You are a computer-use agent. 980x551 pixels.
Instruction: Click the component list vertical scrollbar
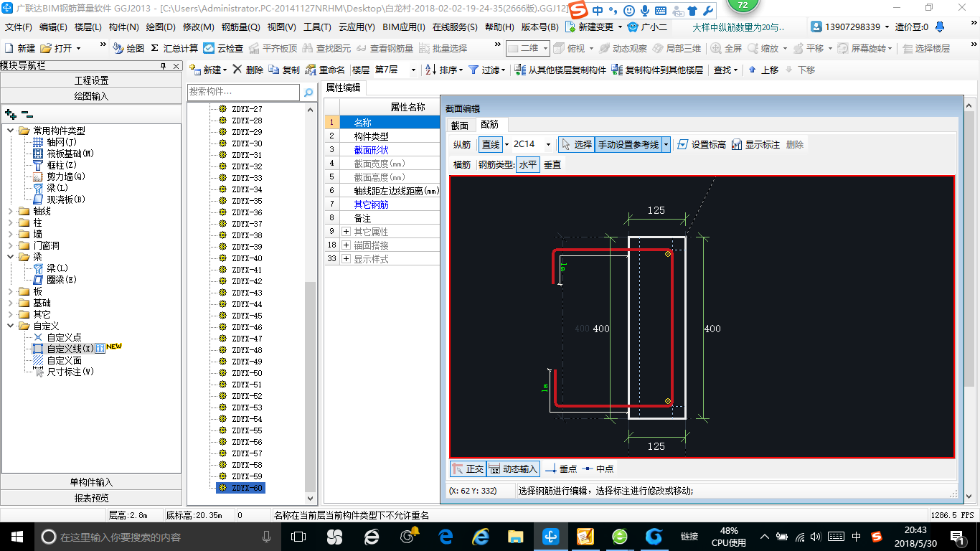[x=311, y=387]
